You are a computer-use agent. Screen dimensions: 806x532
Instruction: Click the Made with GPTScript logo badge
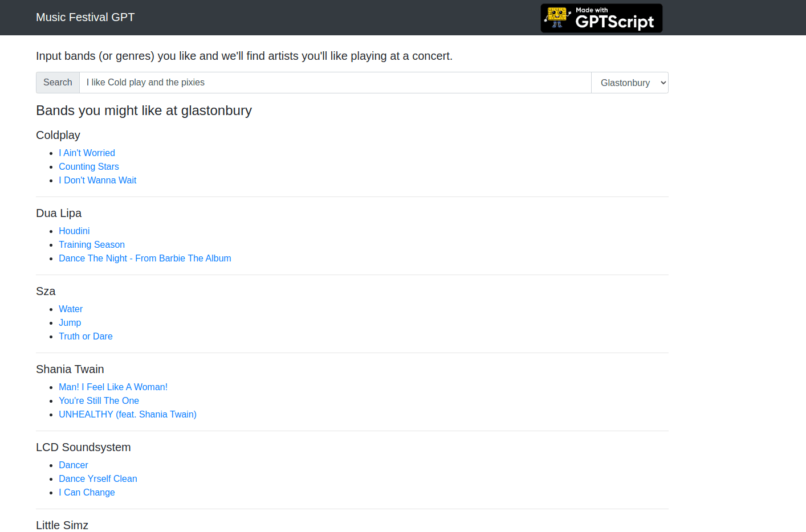pyautogui.click(x=601, y=18)
